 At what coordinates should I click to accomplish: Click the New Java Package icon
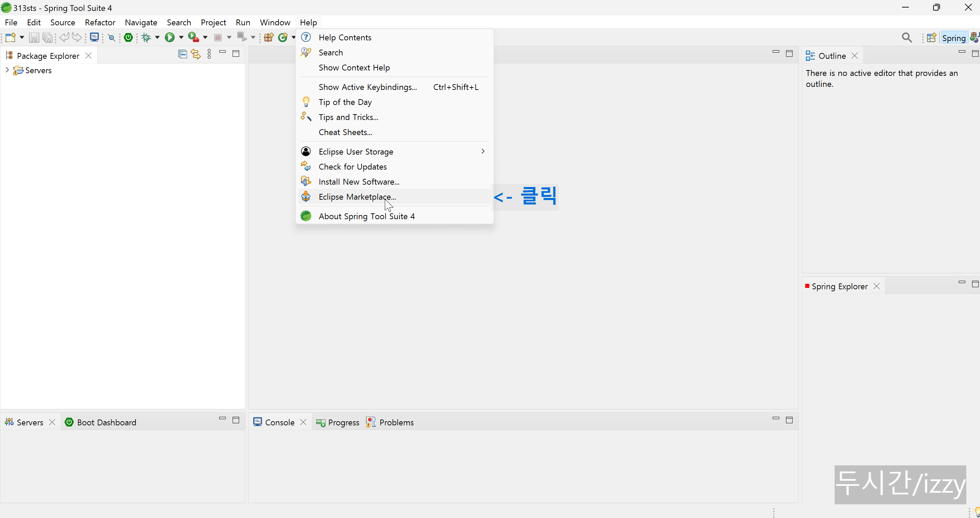click(269, 37)
